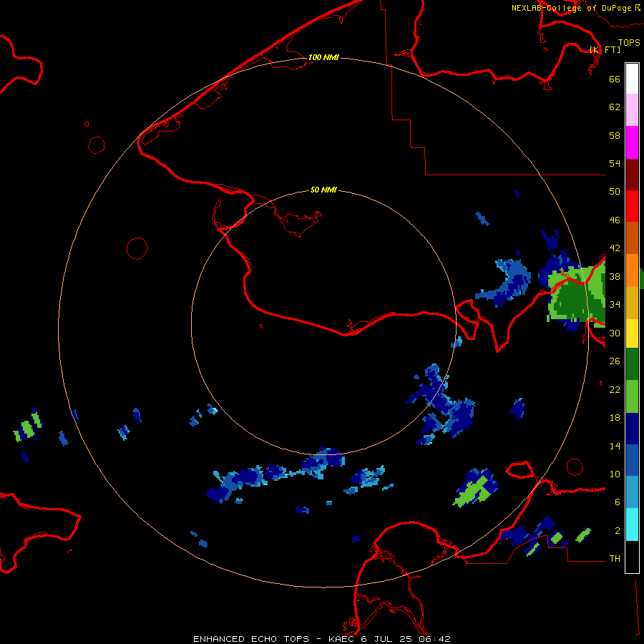Click the magenta legend swatch
The image size is (644, 644).
[x=632, y=142]
